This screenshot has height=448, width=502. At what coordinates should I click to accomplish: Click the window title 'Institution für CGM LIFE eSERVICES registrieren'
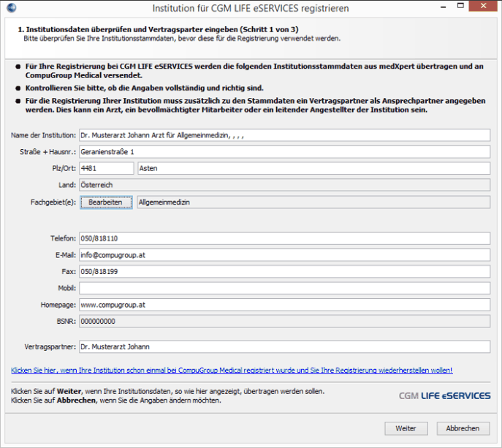(x=251, y=8)
